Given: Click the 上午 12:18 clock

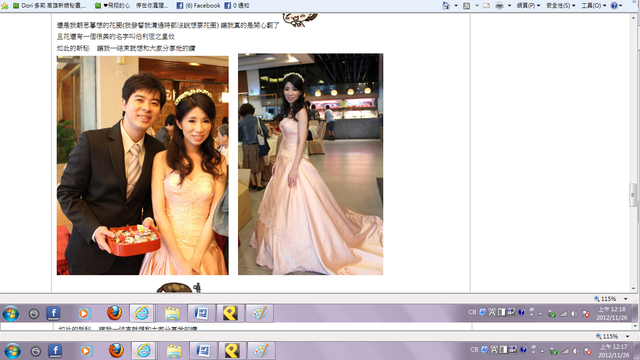Looking at the screenshot, I should [x=611, y=313].
